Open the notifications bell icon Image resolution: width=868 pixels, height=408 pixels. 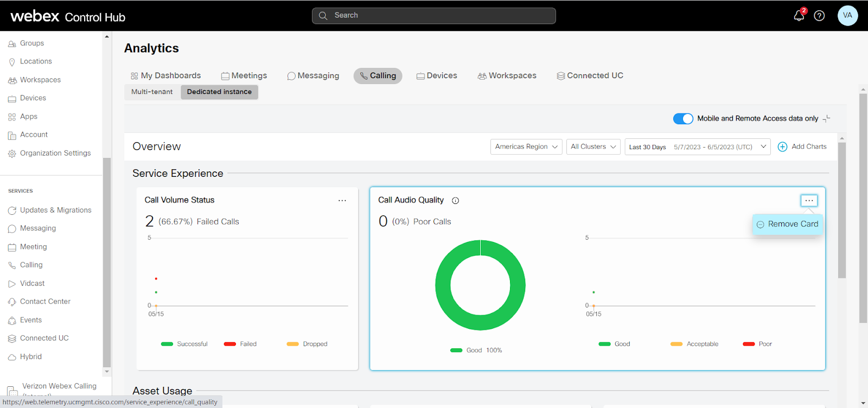click(799, 16)
